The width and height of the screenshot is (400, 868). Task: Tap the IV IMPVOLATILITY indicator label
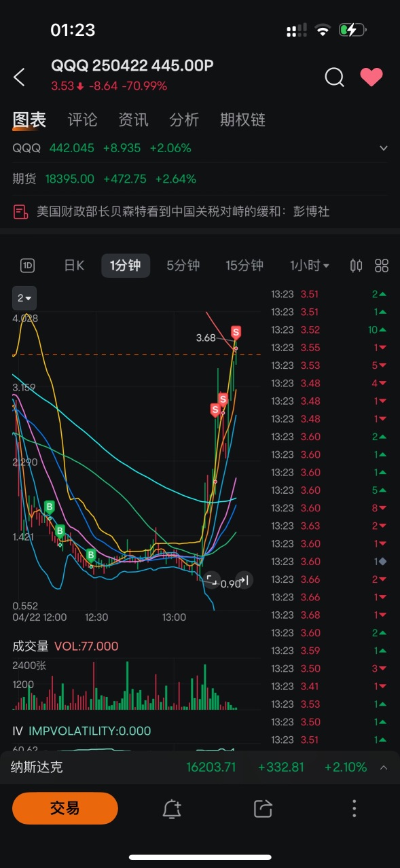coord(81,731)
